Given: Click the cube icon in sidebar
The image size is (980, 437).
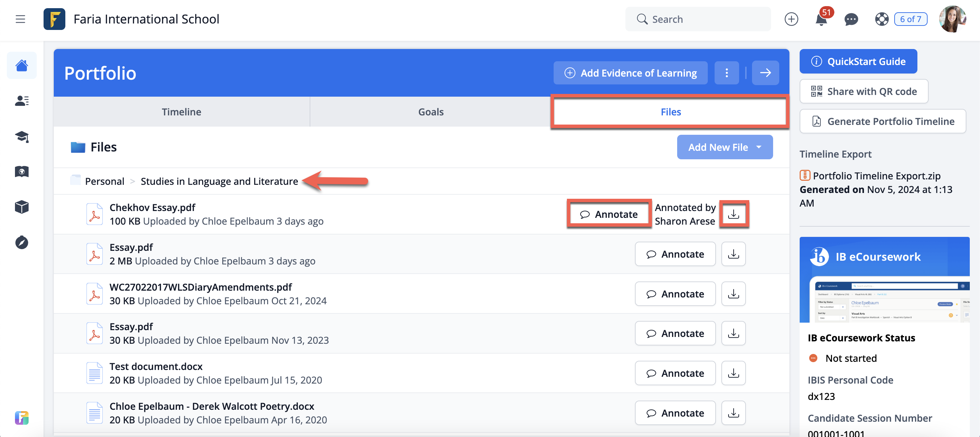Looking at the screenshot, I should coord(22,207).
